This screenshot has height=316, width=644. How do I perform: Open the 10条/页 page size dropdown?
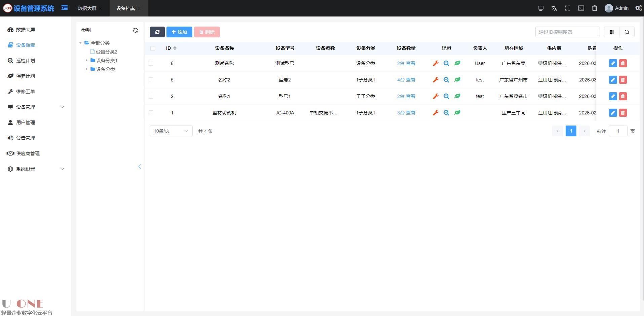171,131
